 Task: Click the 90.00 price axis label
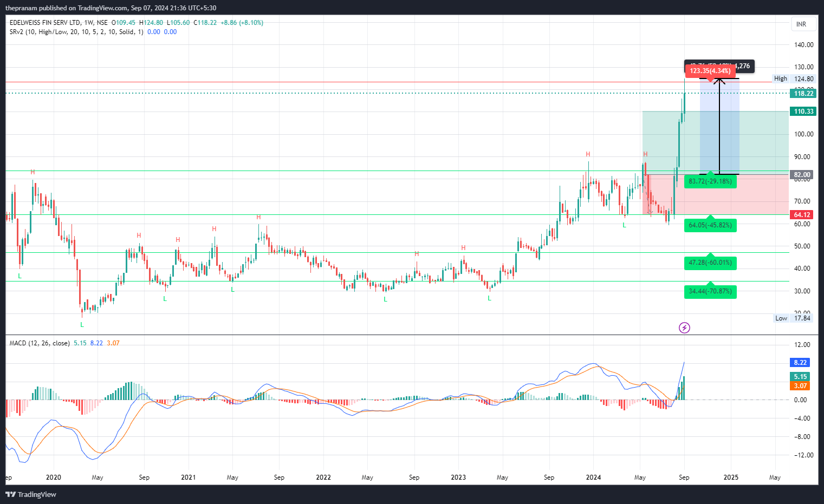[x=802, y=157]
